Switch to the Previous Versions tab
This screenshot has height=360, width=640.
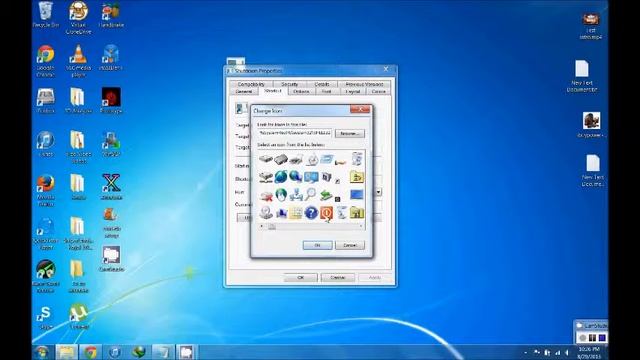(364, 84)
